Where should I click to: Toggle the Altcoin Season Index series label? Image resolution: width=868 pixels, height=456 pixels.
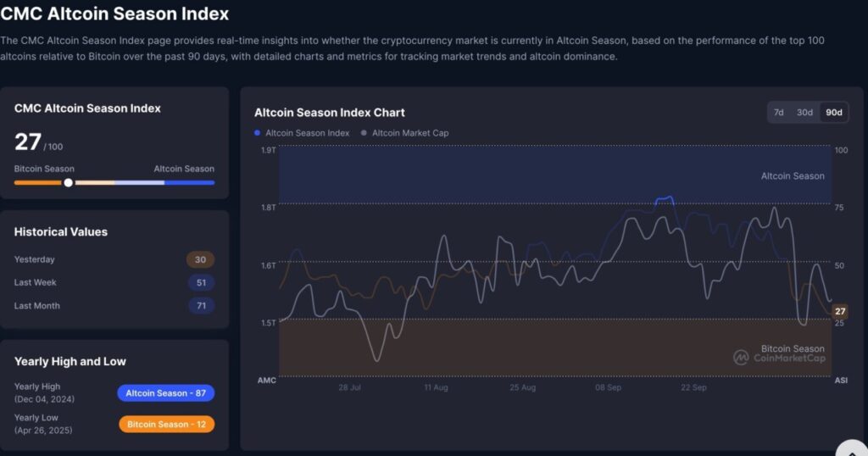click(x=307, y=133)
